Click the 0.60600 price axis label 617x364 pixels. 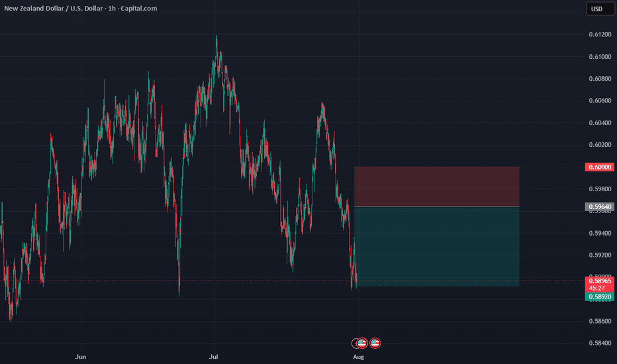pyautogui.click(x=600, y=101)
